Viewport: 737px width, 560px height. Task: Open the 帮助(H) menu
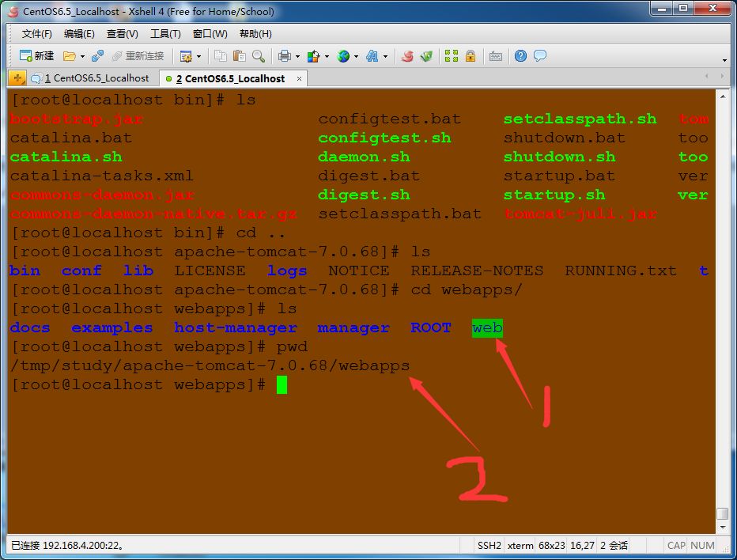pyautogui.click(x=255, y=34)
